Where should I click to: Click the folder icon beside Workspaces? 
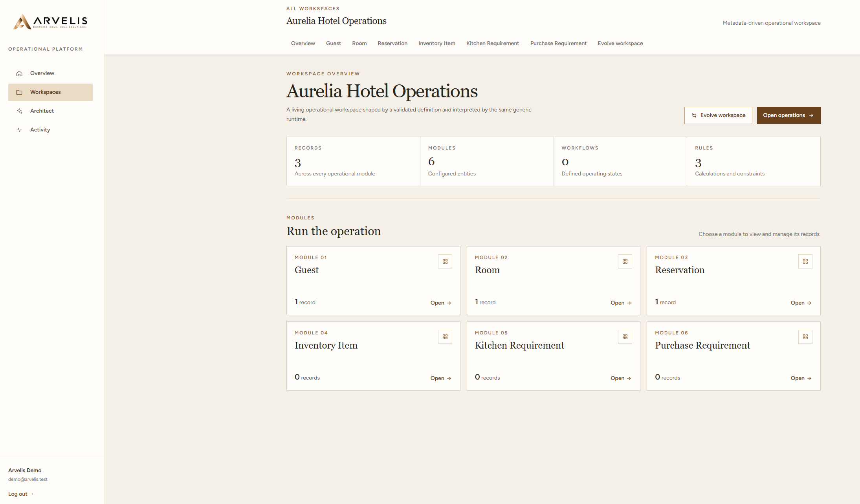[x=19, y=92]
